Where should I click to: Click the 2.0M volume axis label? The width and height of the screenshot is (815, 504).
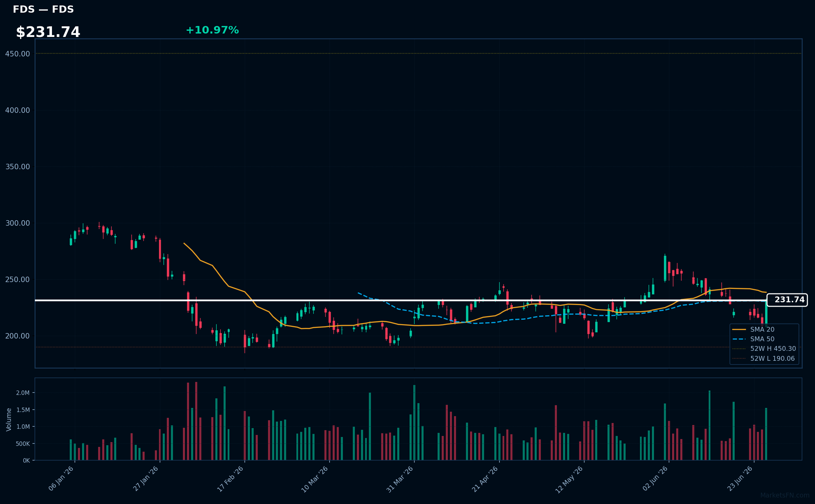coord(23,393)
